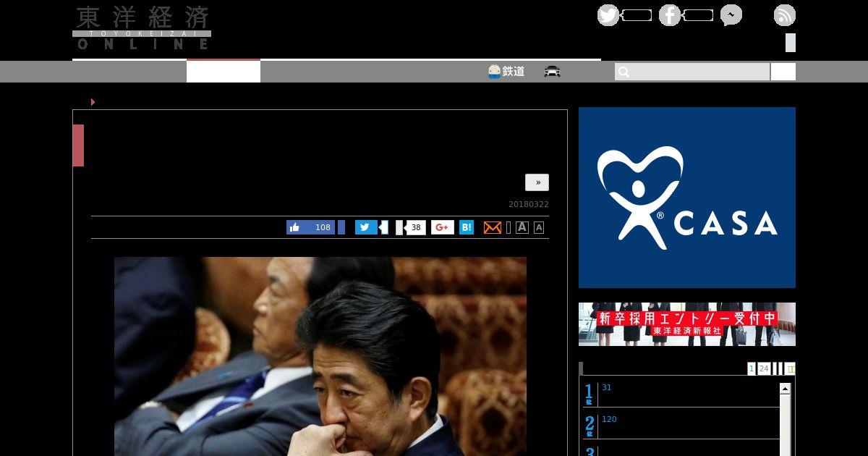Click the Twitter follower count box in header
Screen dimensions: 868x456
(x=637, y=15)
